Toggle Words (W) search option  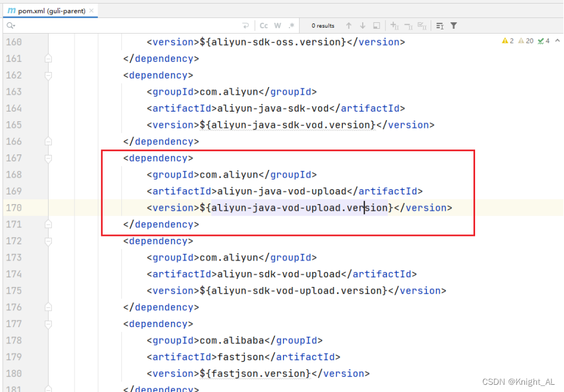point(277,26)
